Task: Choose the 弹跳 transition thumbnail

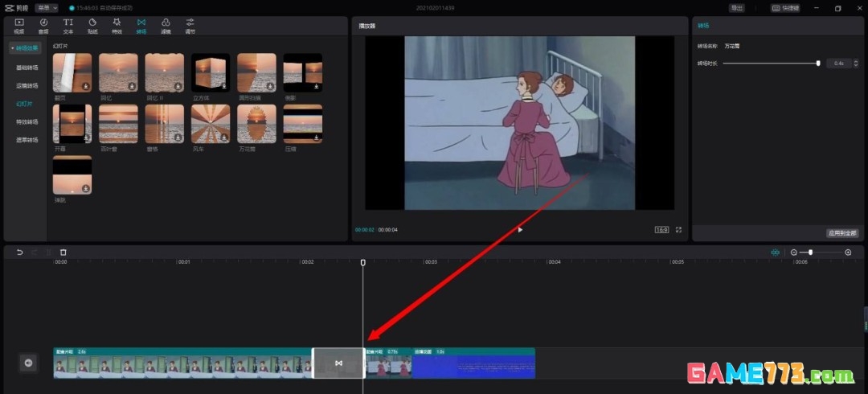Action: coord(72,175)
